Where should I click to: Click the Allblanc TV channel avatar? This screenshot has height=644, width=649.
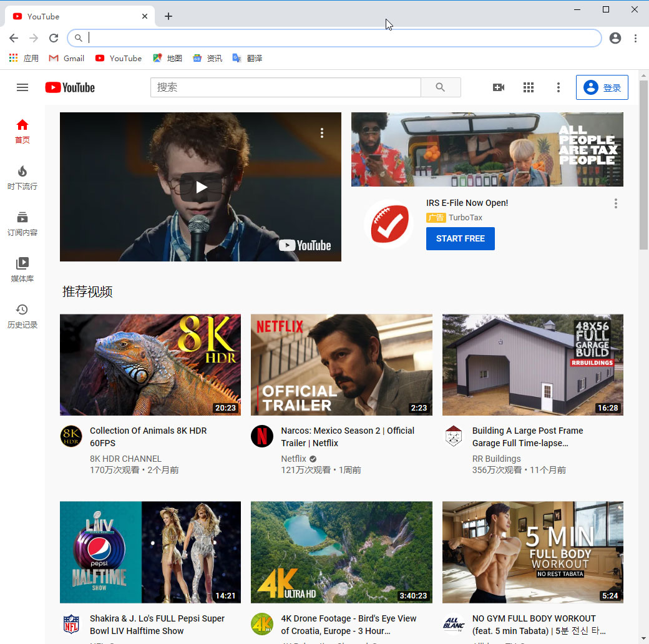pyautogui.click(x=454, y=624)
